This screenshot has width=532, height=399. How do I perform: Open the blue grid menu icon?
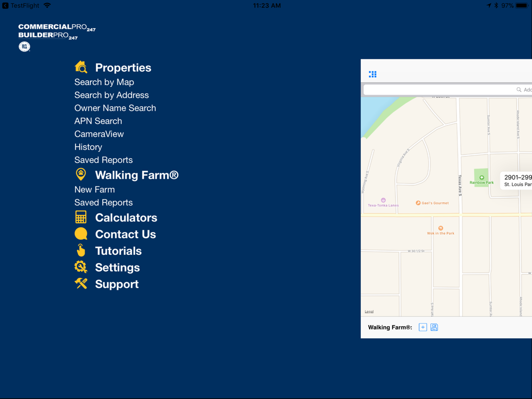tap(372, 74)
